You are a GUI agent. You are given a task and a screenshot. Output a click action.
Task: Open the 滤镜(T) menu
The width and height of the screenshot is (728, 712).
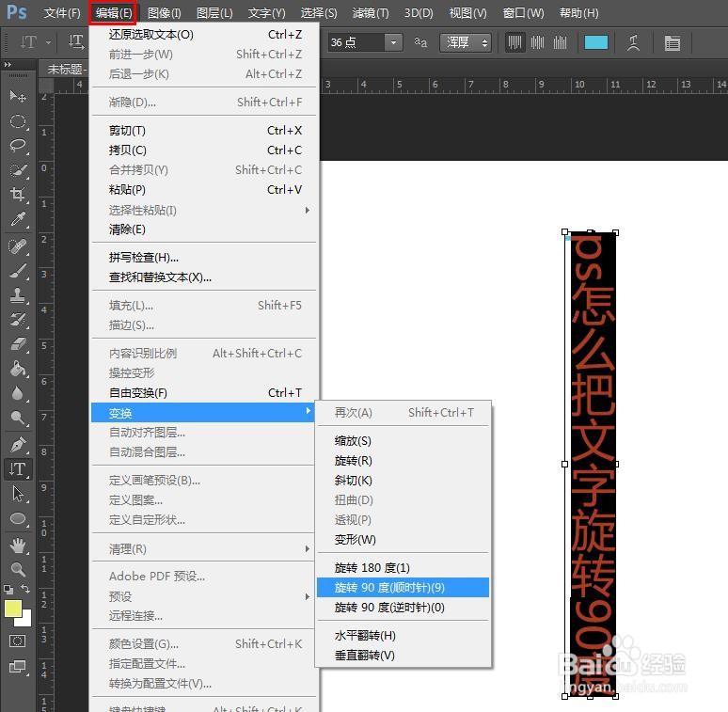coord(370,13)
